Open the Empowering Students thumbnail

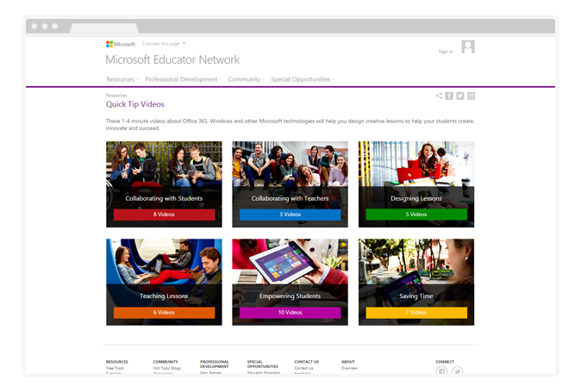(290, 282)
